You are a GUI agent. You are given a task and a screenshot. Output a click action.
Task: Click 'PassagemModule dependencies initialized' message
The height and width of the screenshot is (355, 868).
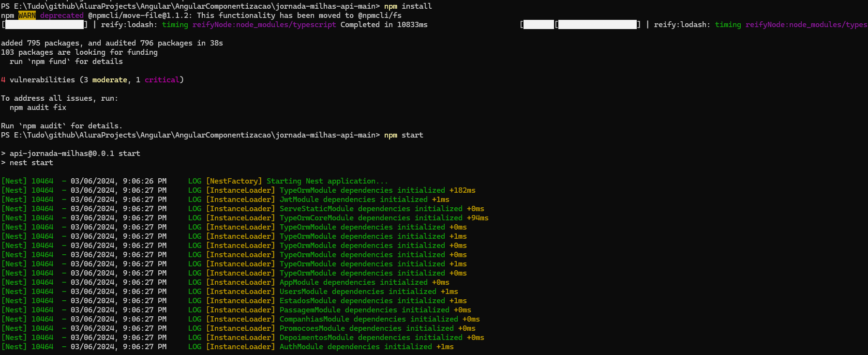[364, 310]
